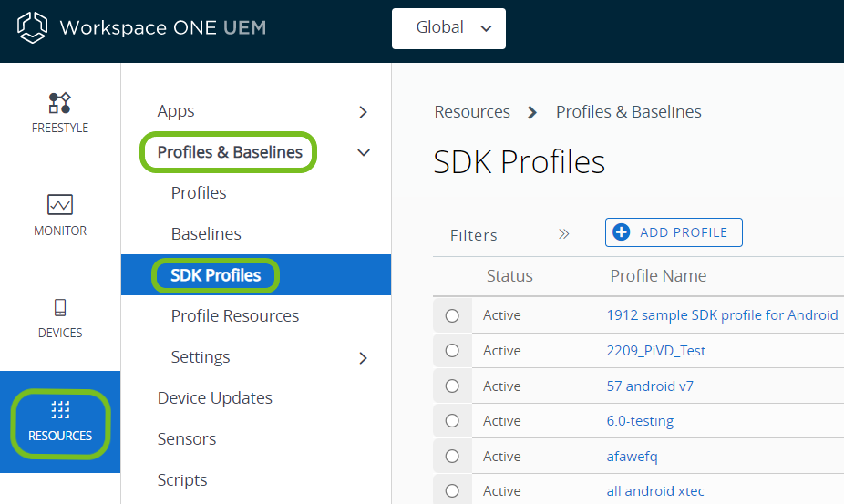Image resolution: width=844 pixels, height=504 pixels.
Task: Click the Filters label
Action: [x=474, y=235]
